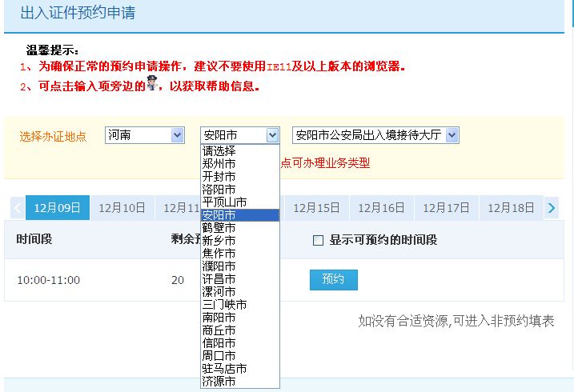Viewport: 574px width, 392px height.
Task: Pick 驻马店市 from the city options
Action: tap(224, 369)
